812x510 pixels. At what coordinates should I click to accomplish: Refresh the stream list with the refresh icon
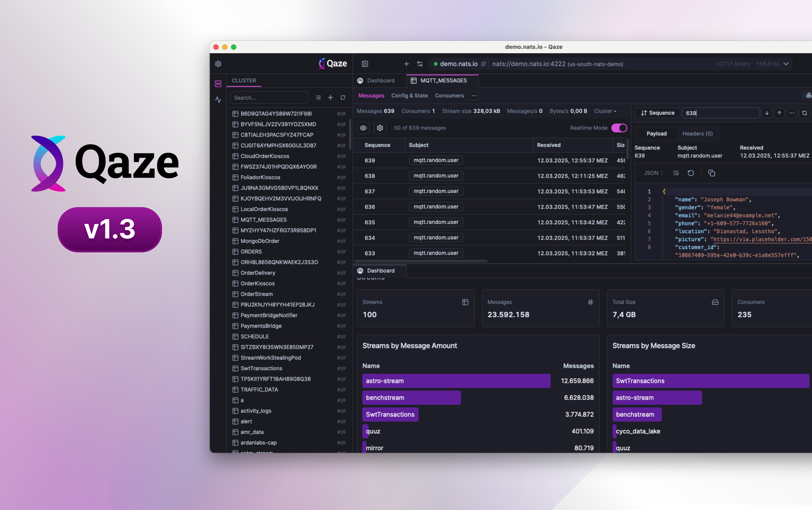click(343, 97)
